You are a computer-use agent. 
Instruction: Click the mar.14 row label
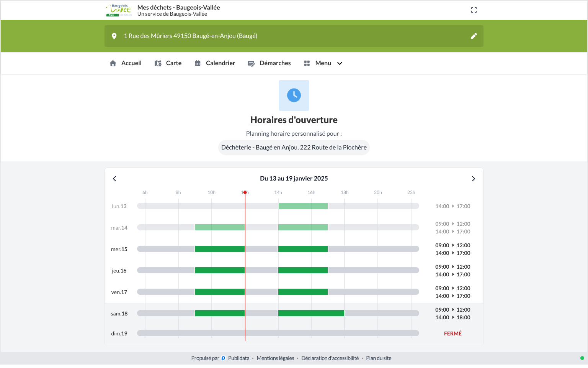coord(119,228)
